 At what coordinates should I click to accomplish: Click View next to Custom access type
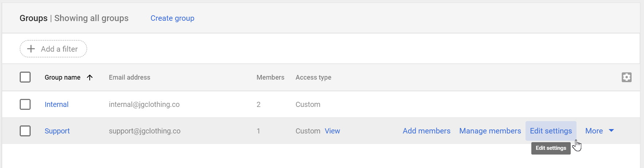[332, 131]
